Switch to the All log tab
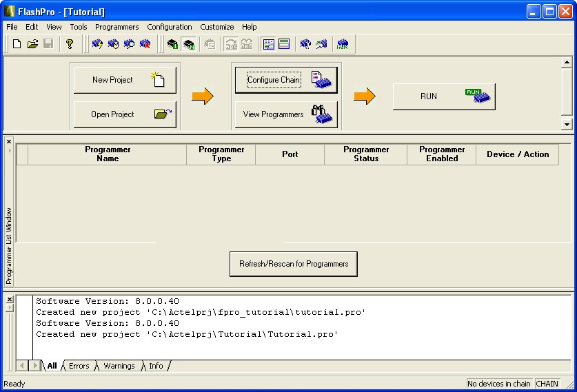The width and height of the screenshot is (577, 392). pyautogui.click(x=52, y=366)
